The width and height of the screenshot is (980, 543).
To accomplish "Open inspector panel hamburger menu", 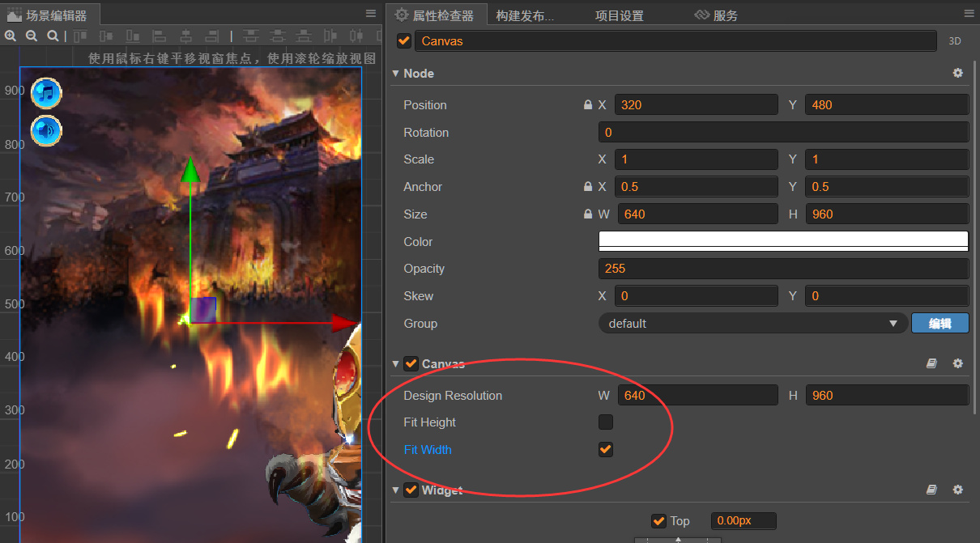I will point(969,14).
